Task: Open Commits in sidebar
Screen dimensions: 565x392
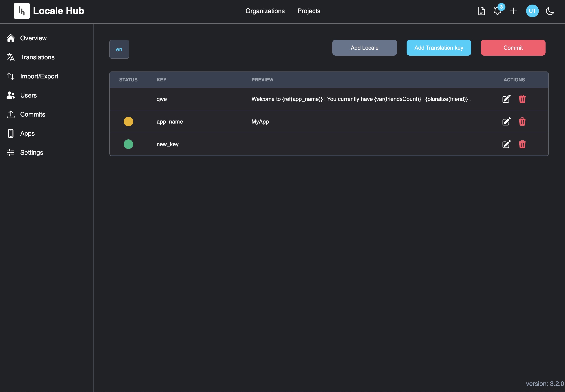Action: [33, 114]
